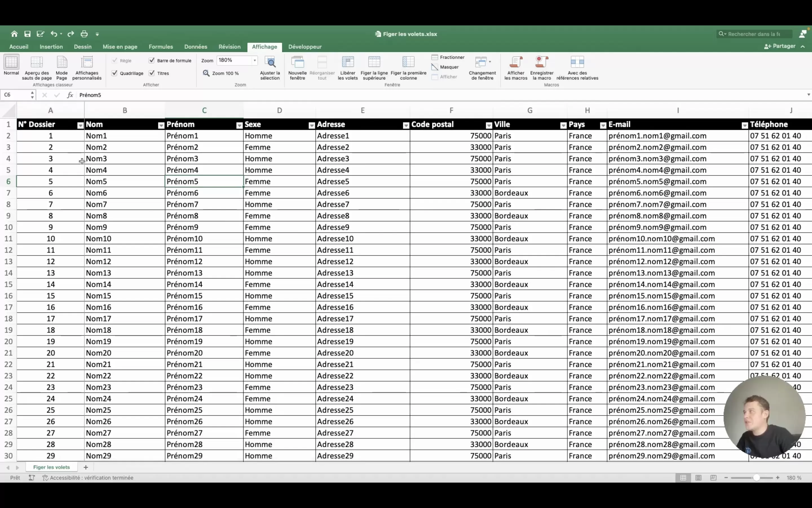This screenshot has width=812, height=508.
Task: Toggle the Quadrillage checkbox
Action: click(114, 73)
